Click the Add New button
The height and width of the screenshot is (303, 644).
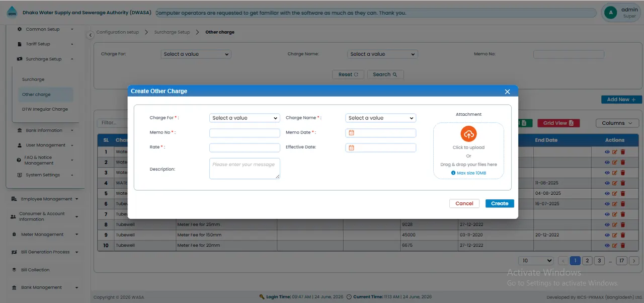[621, 100]
